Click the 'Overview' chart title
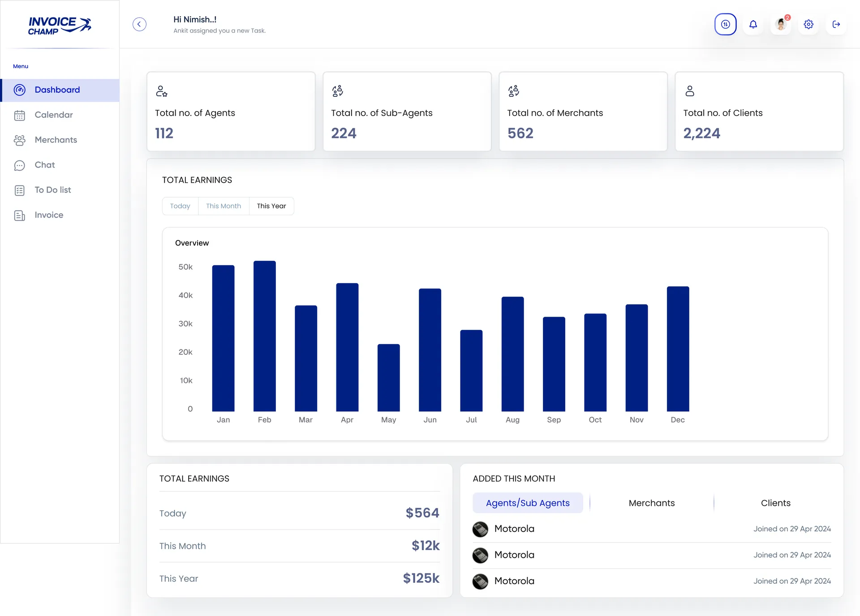Viewport: 860px width, 616px height. click(x=192, y=243)
